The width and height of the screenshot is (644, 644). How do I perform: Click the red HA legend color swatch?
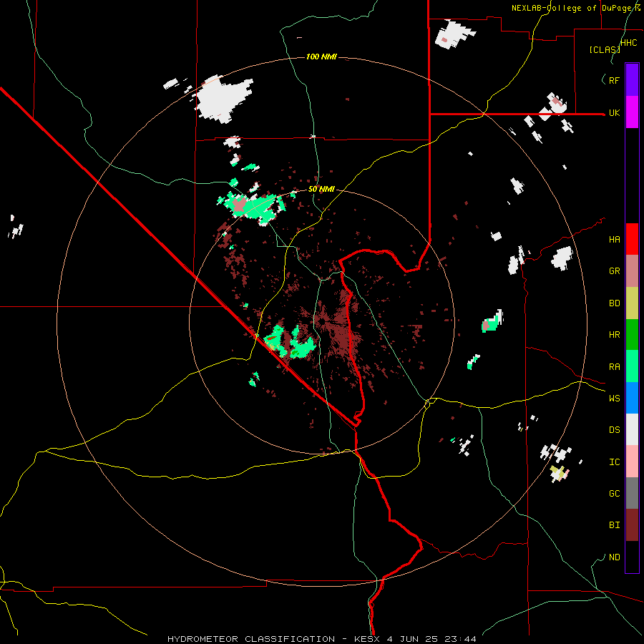point(632,239)
